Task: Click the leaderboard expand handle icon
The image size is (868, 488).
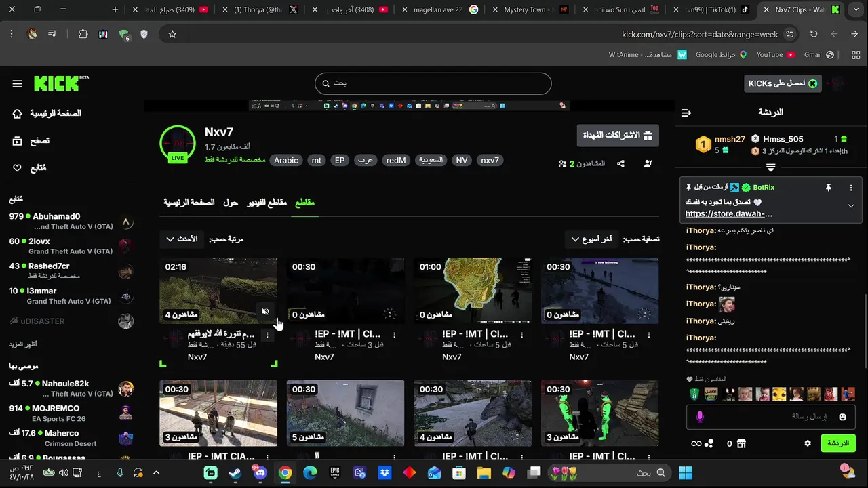Action: point(771,167)
